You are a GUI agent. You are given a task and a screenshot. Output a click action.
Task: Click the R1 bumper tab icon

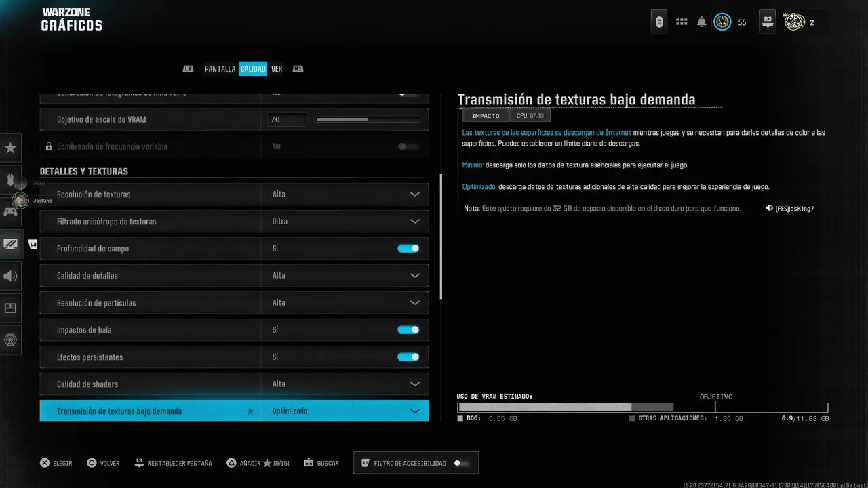coord(298,69)
